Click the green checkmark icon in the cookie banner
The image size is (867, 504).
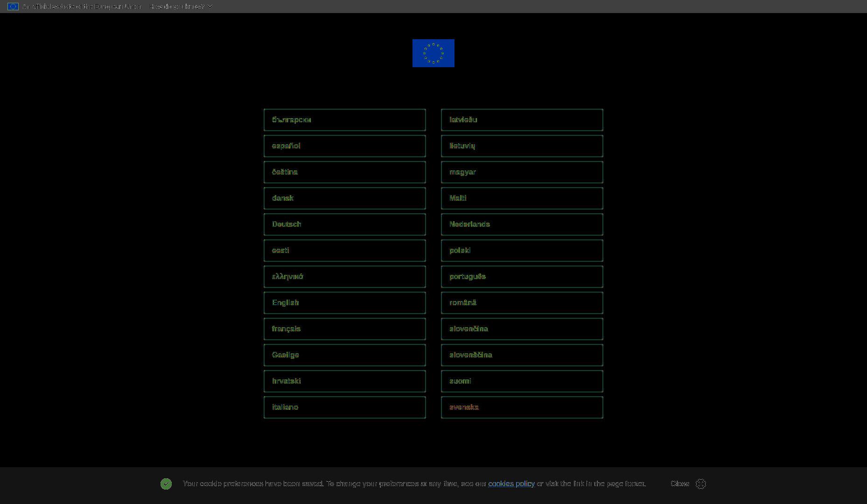[166, 484]
